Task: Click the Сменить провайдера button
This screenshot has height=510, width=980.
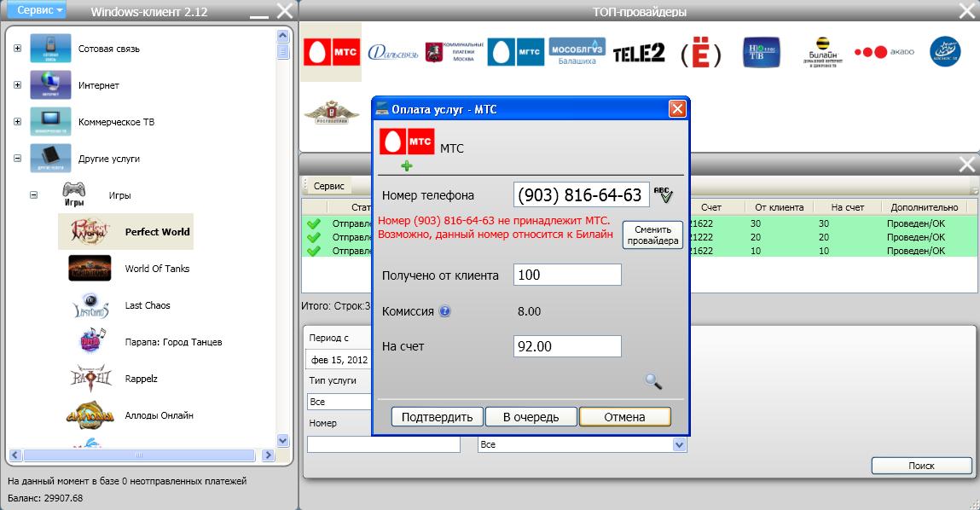Action: click(652, 235)
